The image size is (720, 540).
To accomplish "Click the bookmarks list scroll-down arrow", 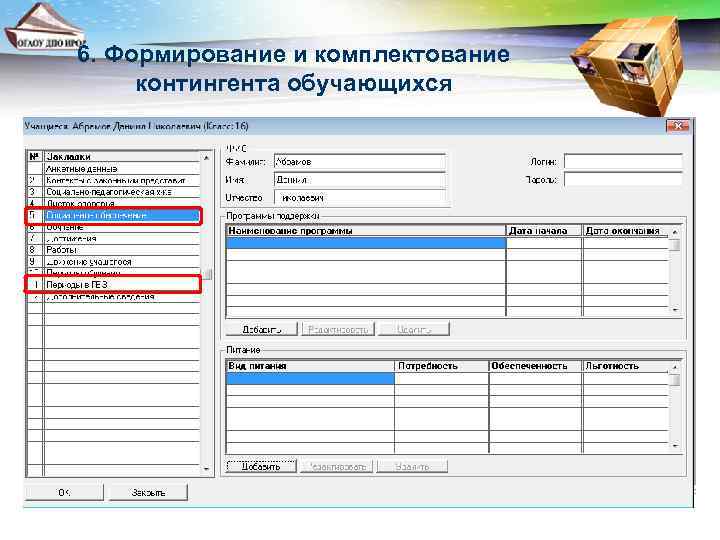I will [207, 469].
